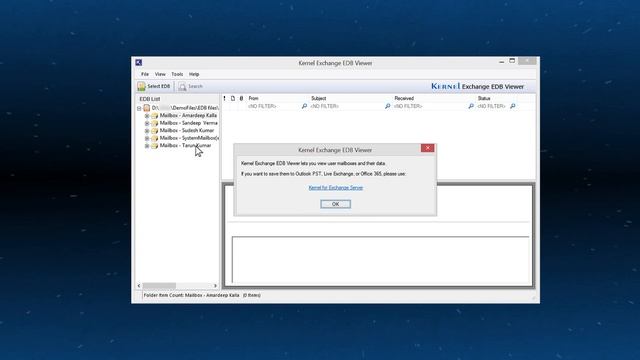Screen dimensions: 640x360
Task: Click the EDB file root folder icon
Action: (147, 108)
